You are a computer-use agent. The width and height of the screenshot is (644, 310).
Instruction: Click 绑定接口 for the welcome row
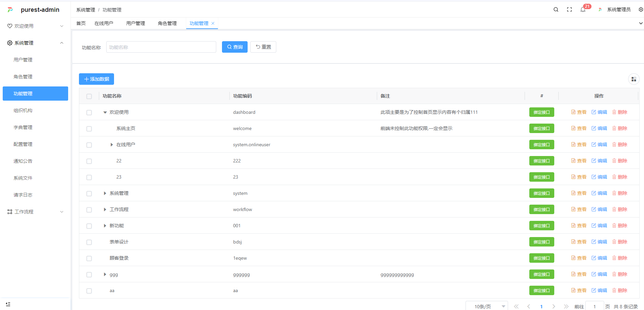pyautogui.click(x=541, y=128)
